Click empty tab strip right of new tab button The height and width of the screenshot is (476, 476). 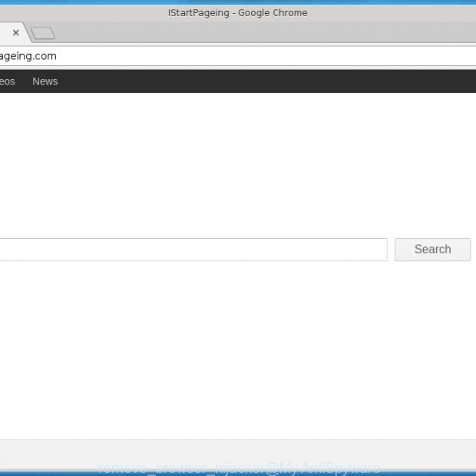[269, 33]
